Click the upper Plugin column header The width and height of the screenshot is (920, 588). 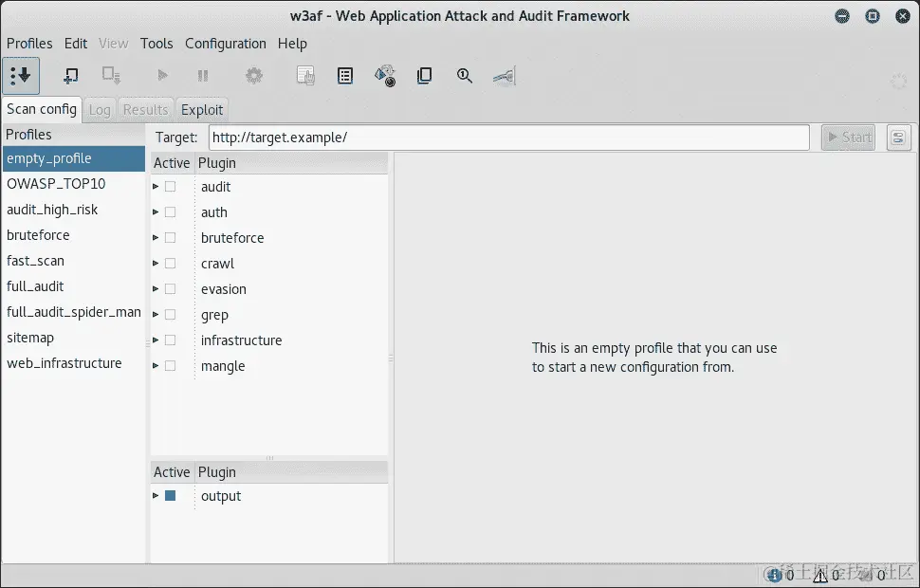click(291, 163)
